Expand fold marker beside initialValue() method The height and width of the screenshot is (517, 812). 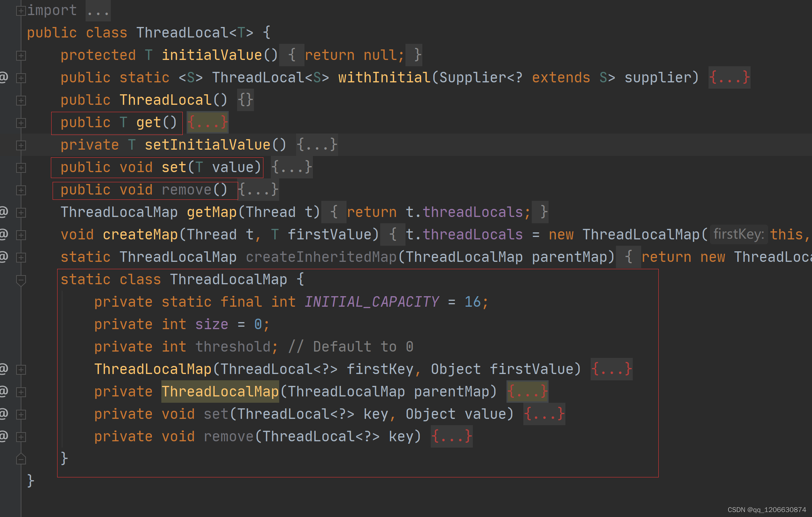[21, 56]
